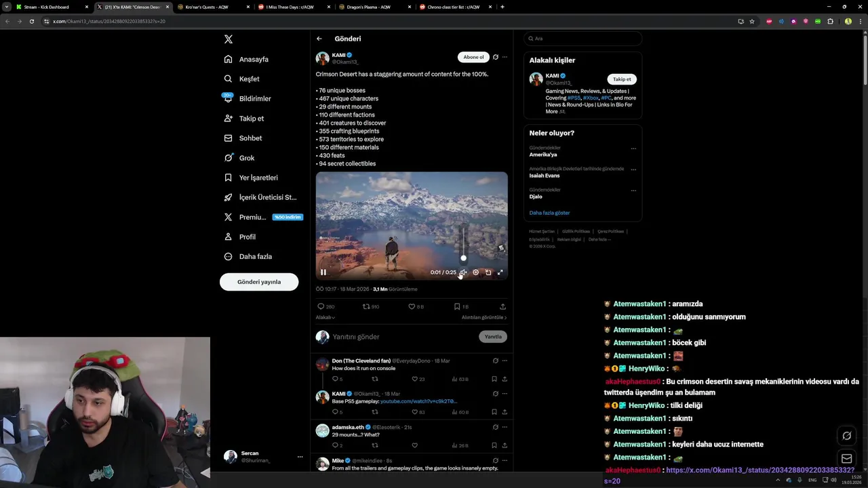
Task: Open the Alakalı sort dropdown
Action: click(325, 317)
